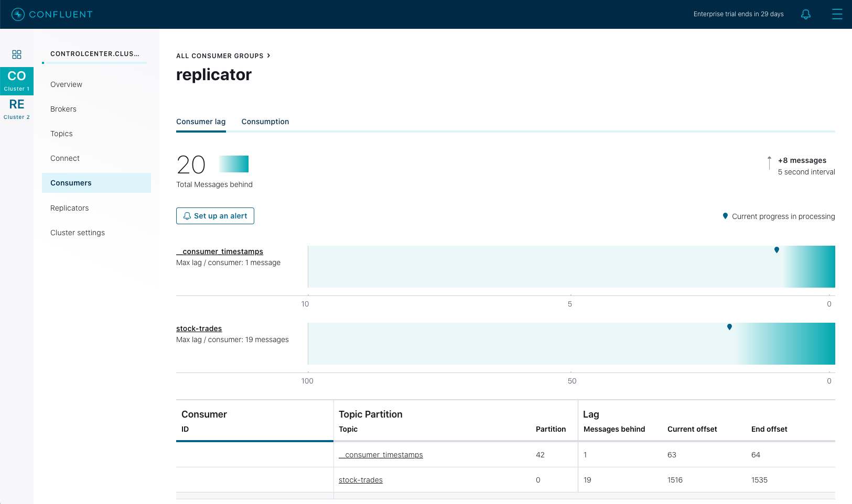
Task: Open the cluster overview grid icon
Action: [x=17, y=54]
